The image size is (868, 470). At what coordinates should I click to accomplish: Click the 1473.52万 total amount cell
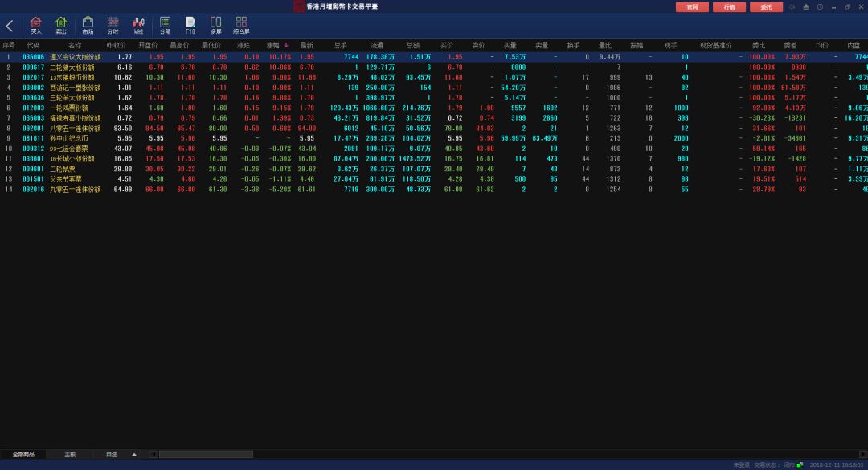pyautogui.click(x=415, y=159)
